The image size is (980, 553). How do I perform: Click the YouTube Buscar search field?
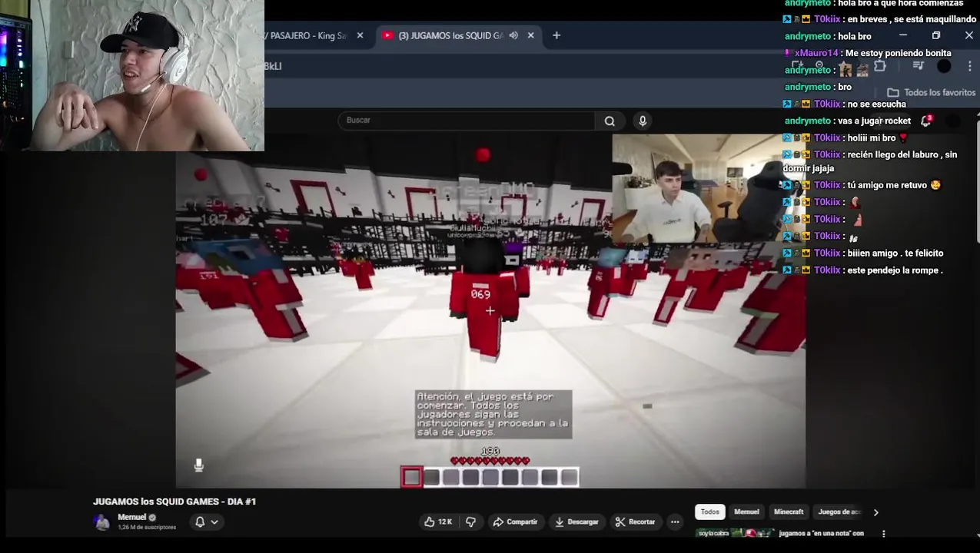pos(466,120)
